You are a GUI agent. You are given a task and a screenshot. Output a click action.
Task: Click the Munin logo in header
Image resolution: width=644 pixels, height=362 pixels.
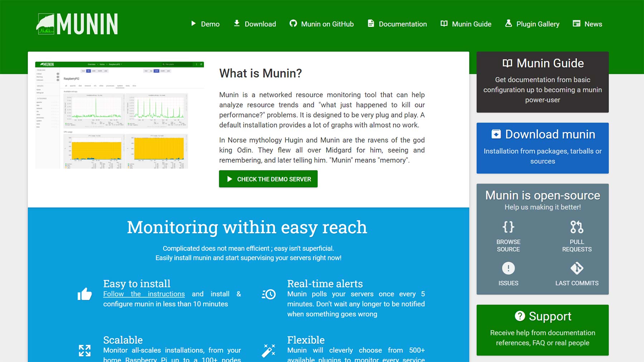point(77,24)
